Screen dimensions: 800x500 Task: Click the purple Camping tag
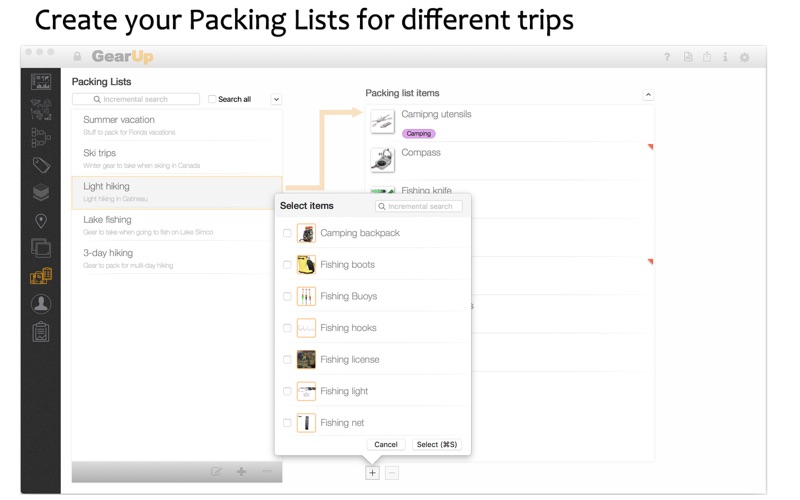click(x=418, y=134)
